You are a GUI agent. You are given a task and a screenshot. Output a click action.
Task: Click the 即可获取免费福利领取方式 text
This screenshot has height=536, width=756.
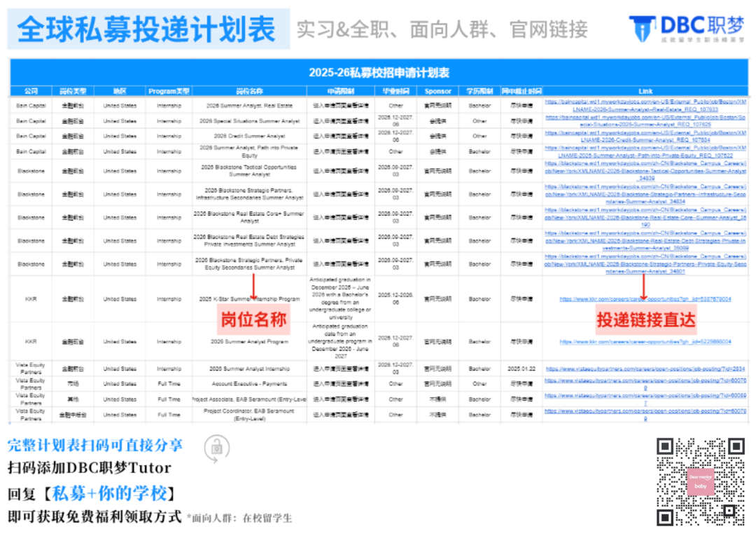tap(94, 516)
